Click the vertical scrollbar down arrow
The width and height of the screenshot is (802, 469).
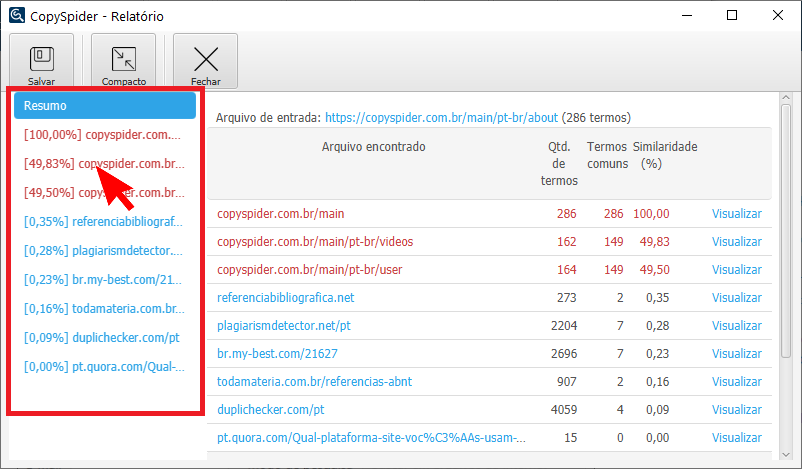coord(786,454)
